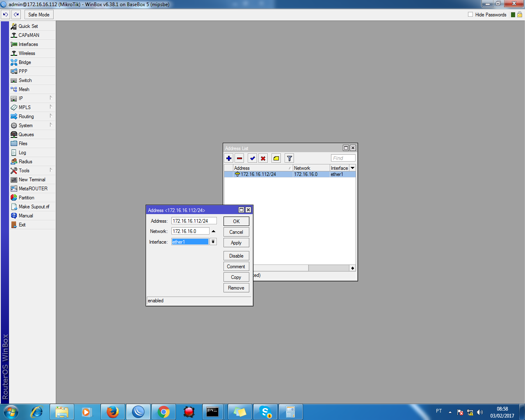Open the Radius menu item
The image size is (525, 420).
pos(32,162)
